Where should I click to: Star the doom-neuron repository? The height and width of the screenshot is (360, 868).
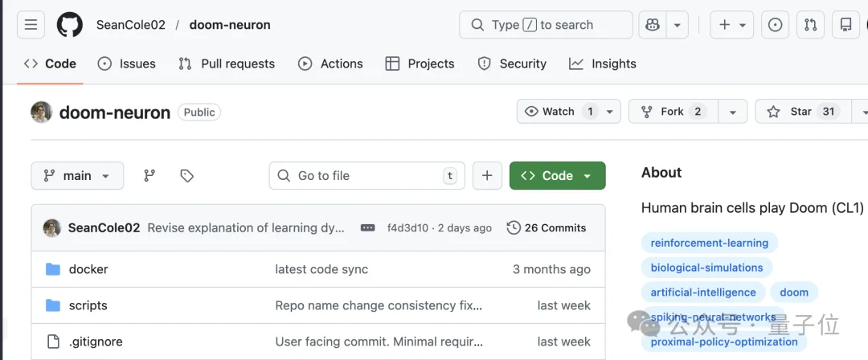(789, 112)
